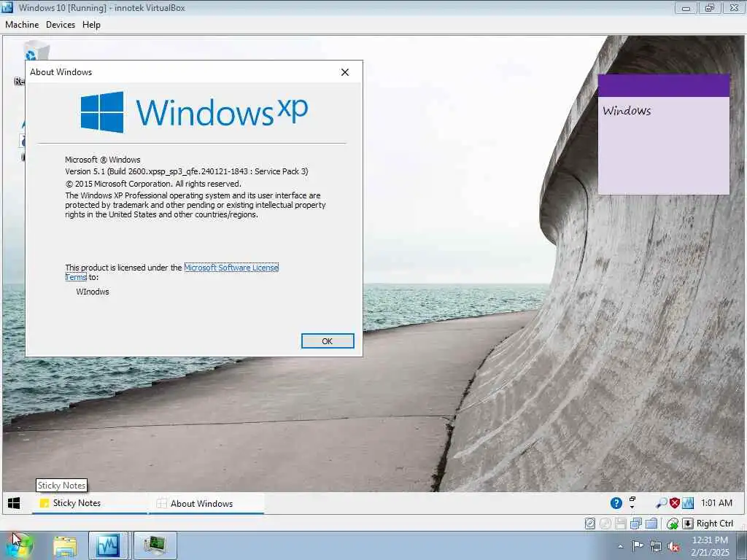This screenshot has width=747, height=560.
Task: Minimize the VirtualBox window
Action: coord(686,7)
